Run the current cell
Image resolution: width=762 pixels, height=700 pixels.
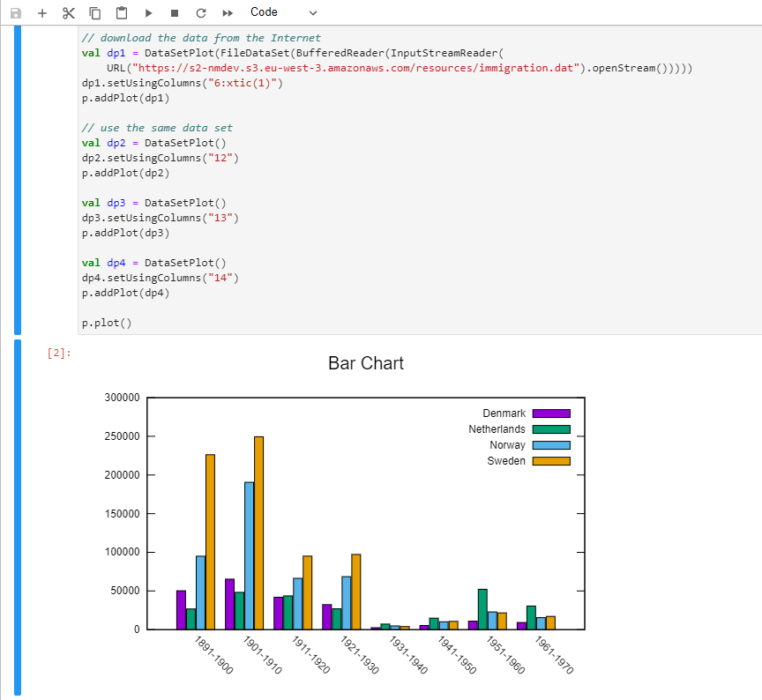(x=147, y=12)
